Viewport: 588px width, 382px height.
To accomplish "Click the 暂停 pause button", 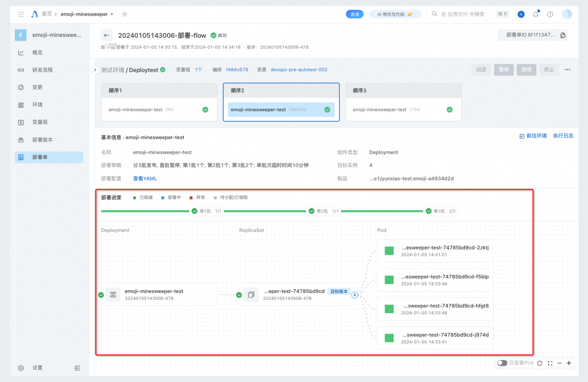I will (504, 69).
